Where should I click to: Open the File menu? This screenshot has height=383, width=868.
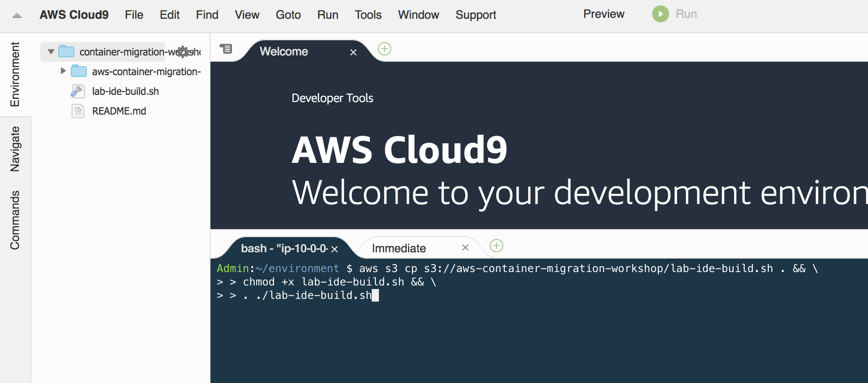pyautogui.click(x=134, y=15)
